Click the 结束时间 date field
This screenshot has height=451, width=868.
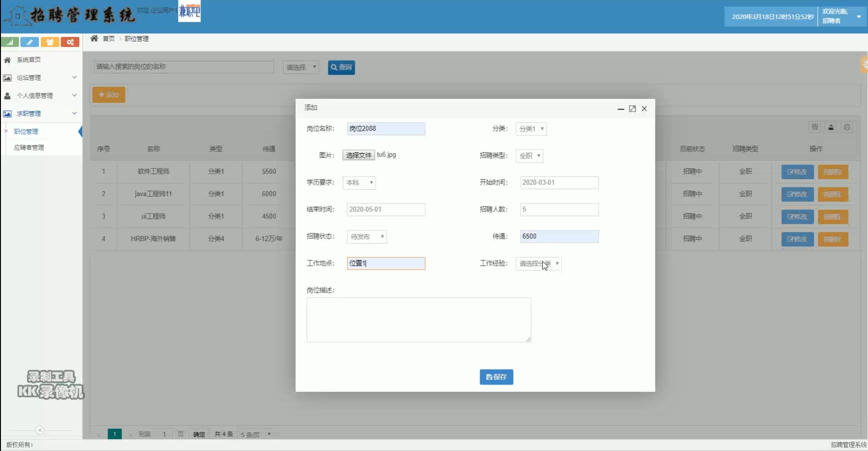pos(386,210)
